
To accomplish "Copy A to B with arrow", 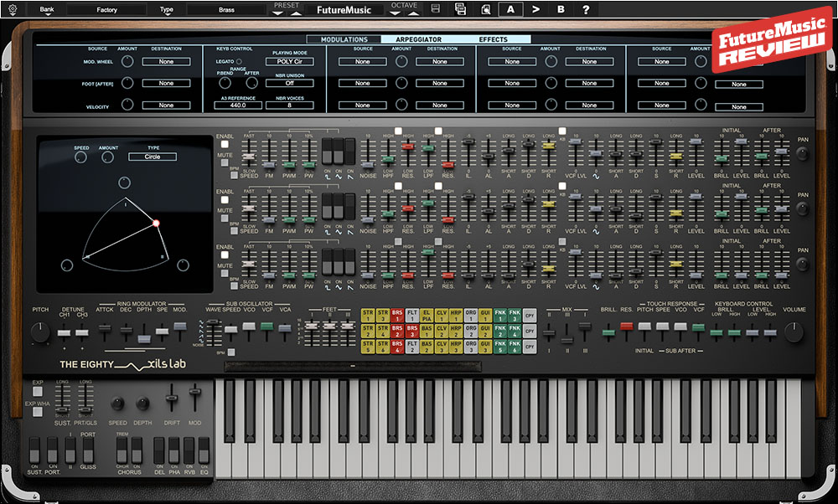I will (x=535, y=9).
